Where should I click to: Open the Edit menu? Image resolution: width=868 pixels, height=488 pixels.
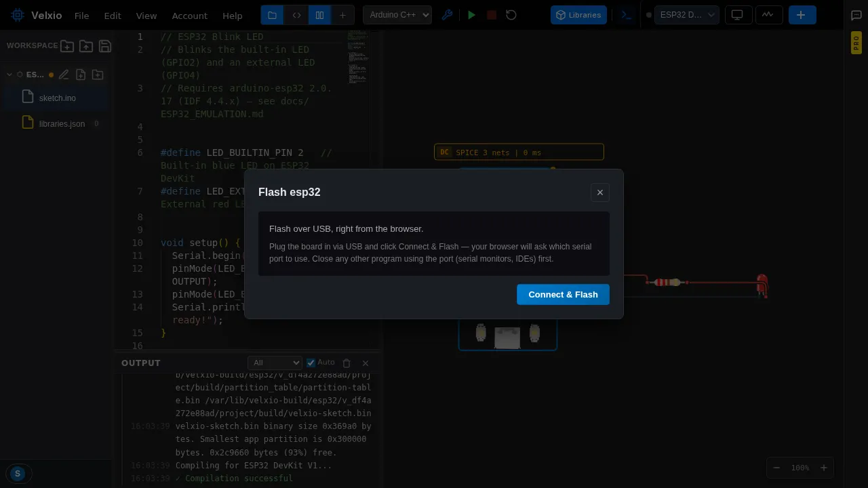coord(113,15)
